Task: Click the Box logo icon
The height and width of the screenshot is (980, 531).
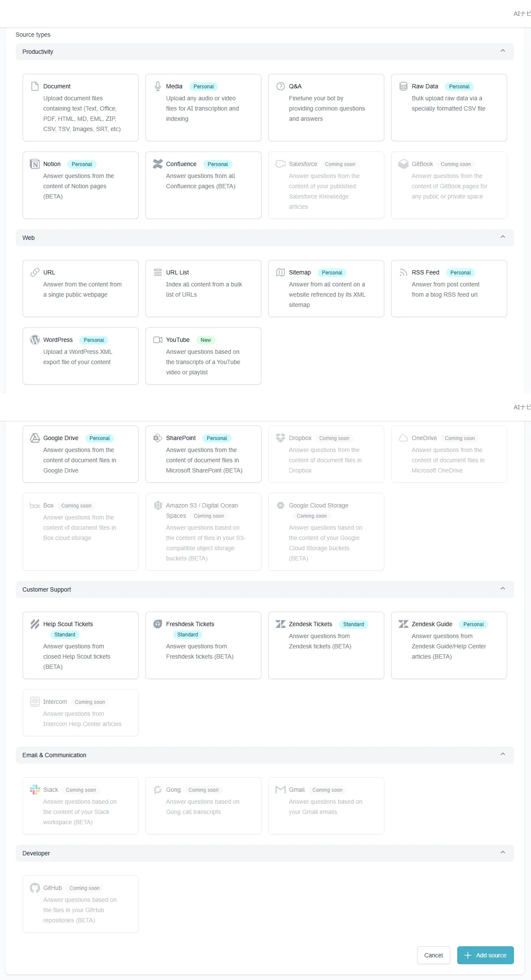Action: (35, 506)
